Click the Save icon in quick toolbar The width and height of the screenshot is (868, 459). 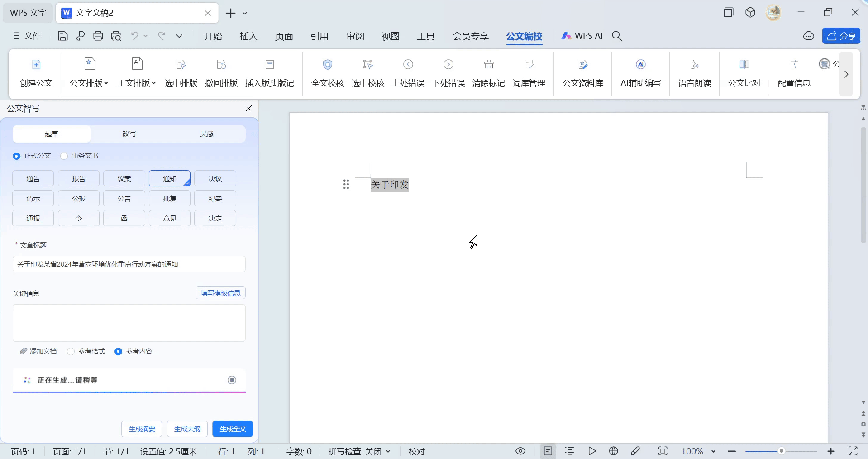coord(63,36)
